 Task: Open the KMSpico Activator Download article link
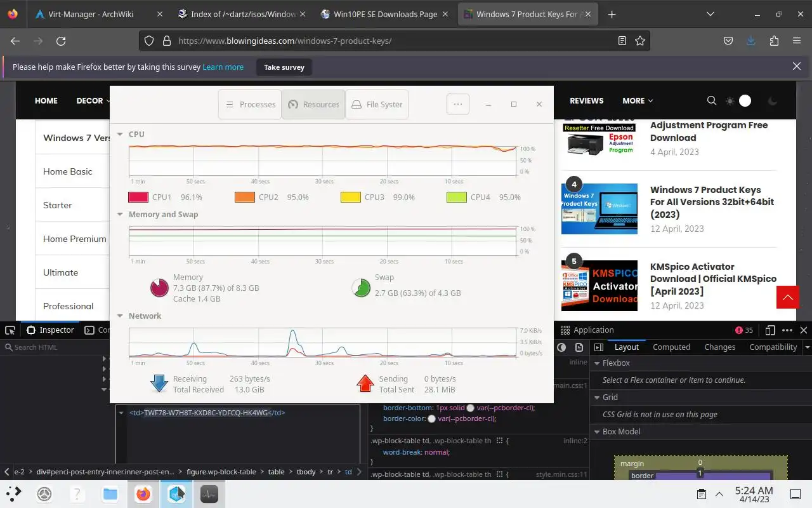click(x=713, y=279)
